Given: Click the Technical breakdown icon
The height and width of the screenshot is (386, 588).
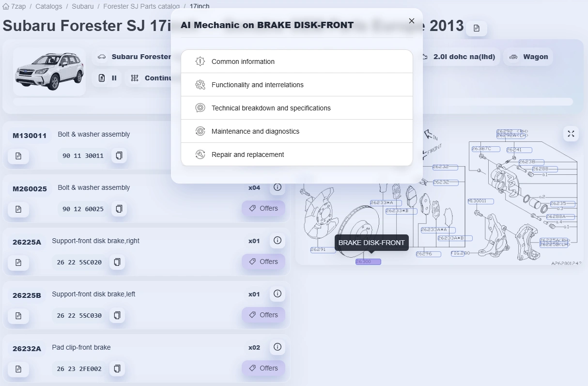Looking at the screenshot, I should [x=200, y=108].
